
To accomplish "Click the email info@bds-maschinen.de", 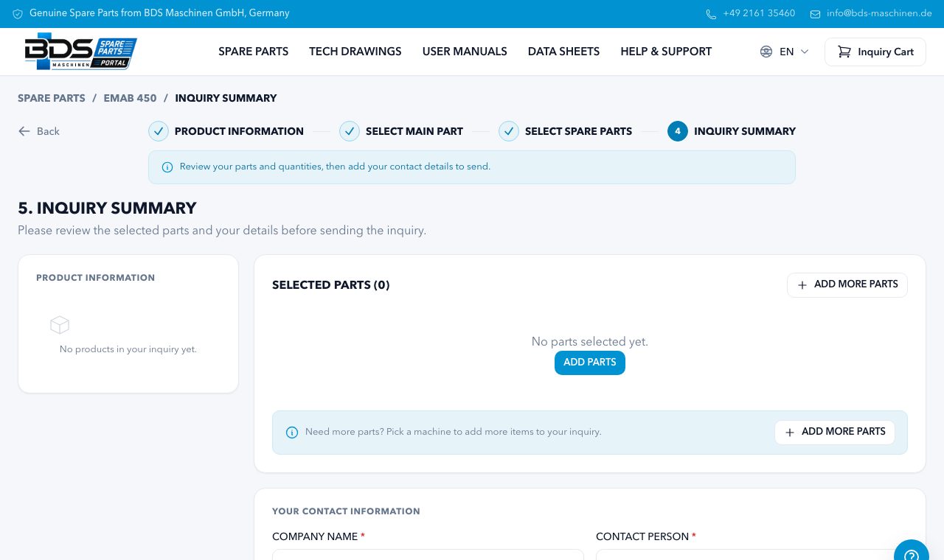I will 879,13.
